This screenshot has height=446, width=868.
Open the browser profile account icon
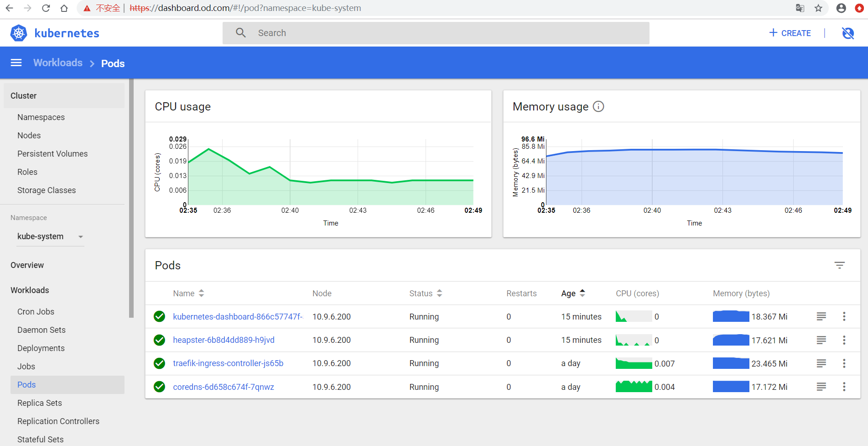pyautogui.click(x=842, y=8)
